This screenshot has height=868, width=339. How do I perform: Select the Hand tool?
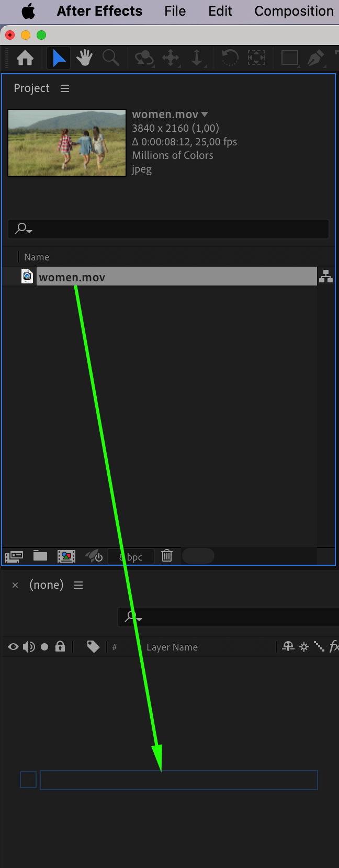[x=84, y=58]
